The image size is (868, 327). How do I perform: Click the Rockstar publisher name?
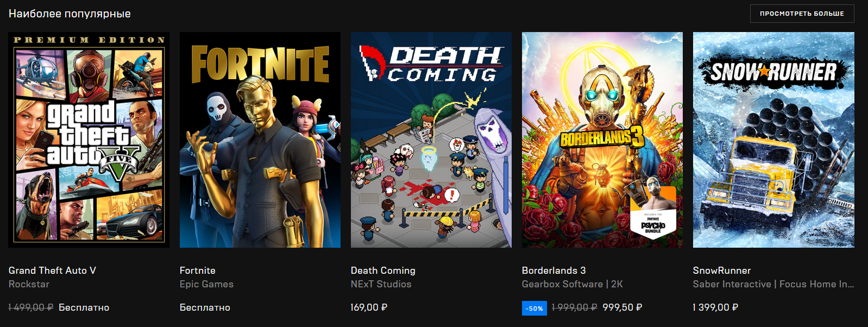pyautogui.click(x=29, y=284)
